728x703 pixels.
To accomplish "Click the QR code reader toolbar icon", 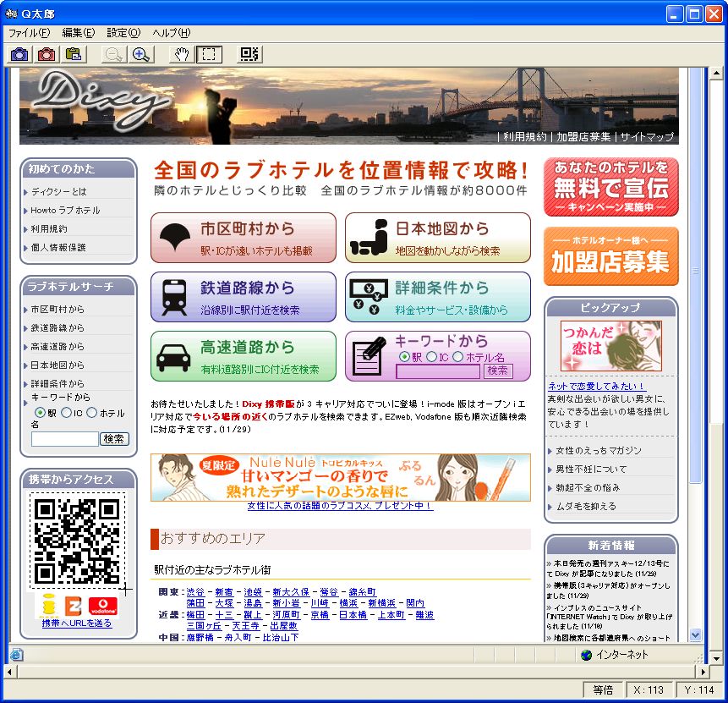I will (249, 54).
